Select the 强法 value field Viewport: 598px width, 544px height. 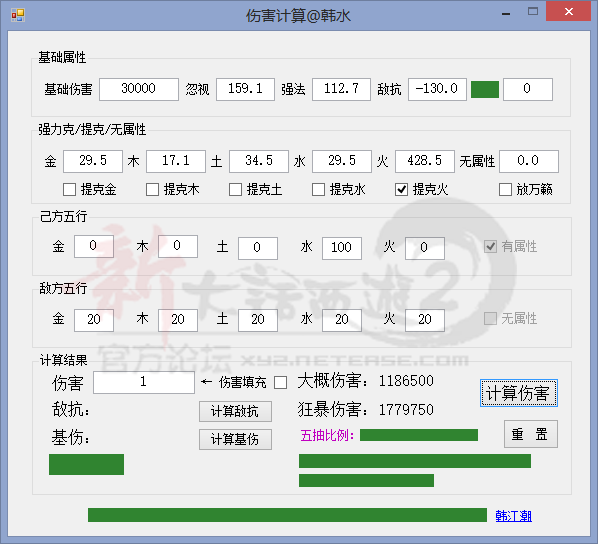coord(341,89)
